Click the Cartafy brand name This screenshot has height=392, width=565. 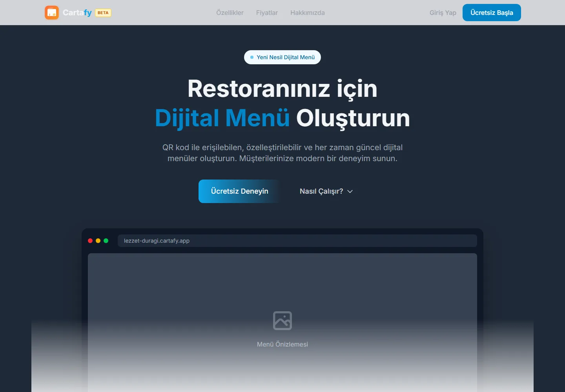tap(77, 13)
